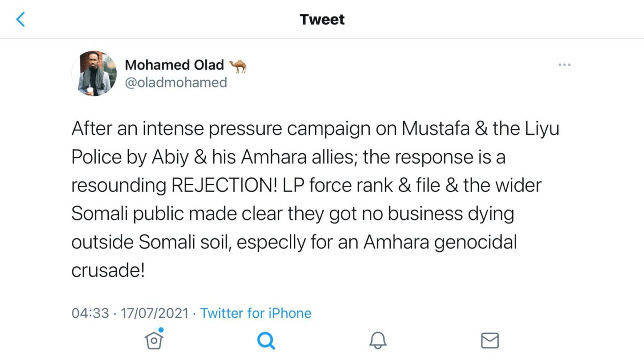Click the 04:33 tweet time
644x362 pixels.
pos(90,313)
